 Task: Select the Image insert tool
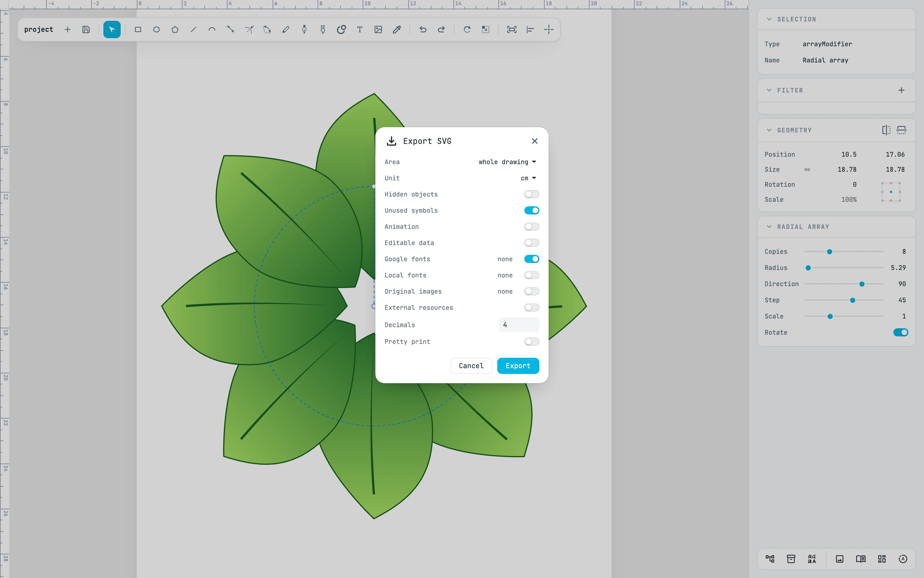click(x=378, y=29)
